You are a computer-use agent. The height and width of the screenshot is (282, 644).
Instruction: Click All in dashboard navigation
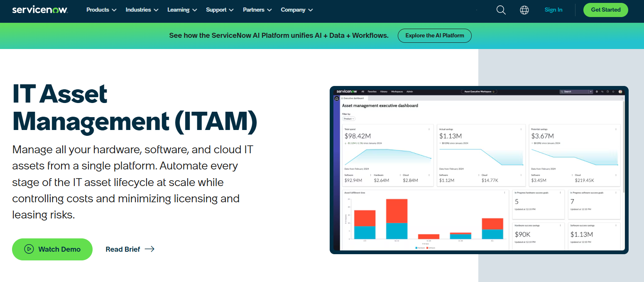[363, 91]
